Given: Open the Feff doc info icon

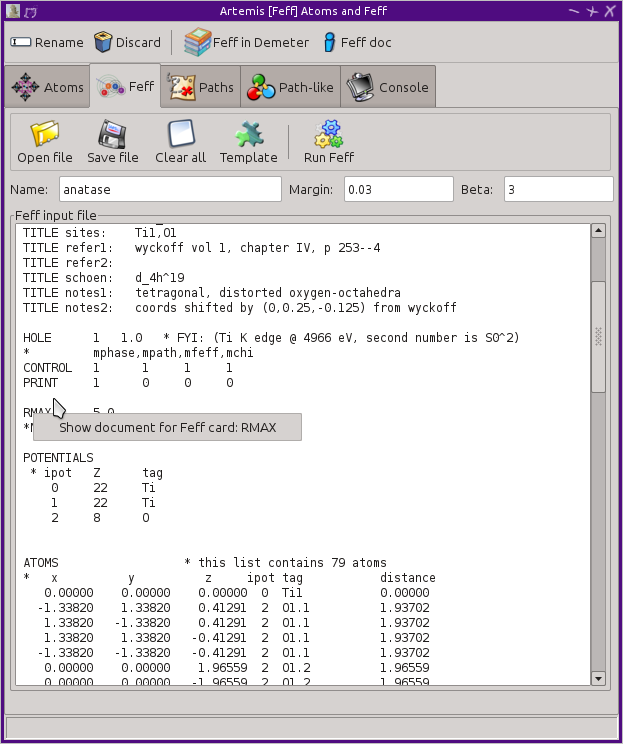Looking at the screenshot, I should pyautogui.click(x=329, y=42).
